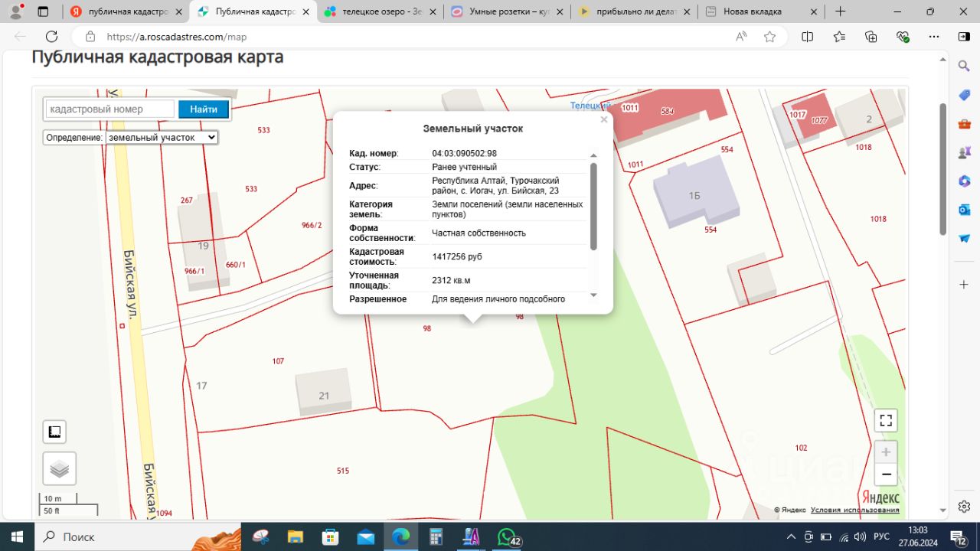
Task: Open a new browser tab
Action: click(841, 11)
